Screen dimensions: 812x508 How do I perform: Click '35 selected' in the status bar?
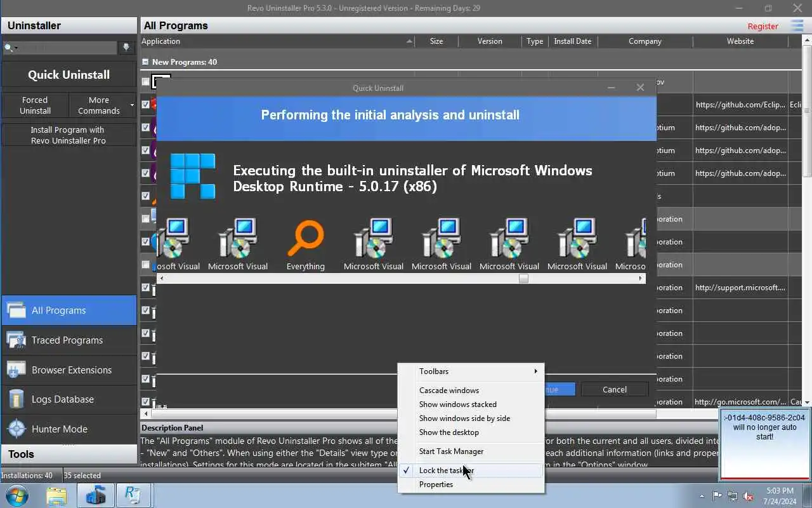[x=82, y=476]
